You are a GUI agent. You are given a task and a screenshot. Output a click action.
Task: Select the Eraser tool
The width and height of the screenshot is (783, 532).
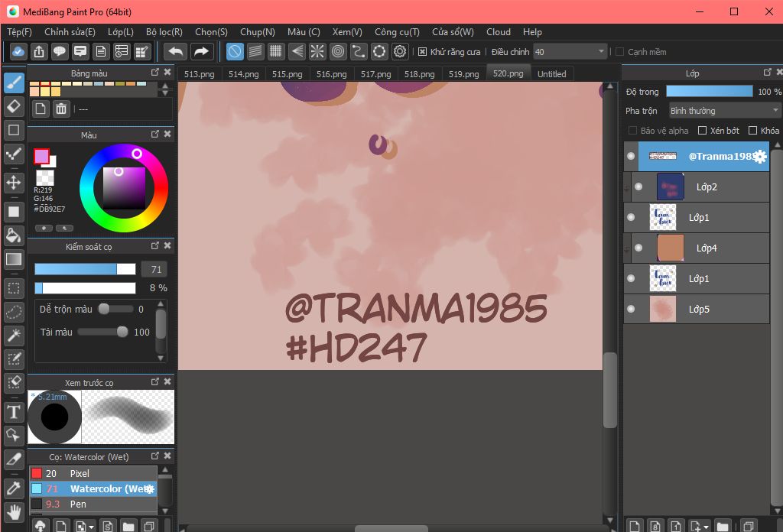click(x=14, y=106)
